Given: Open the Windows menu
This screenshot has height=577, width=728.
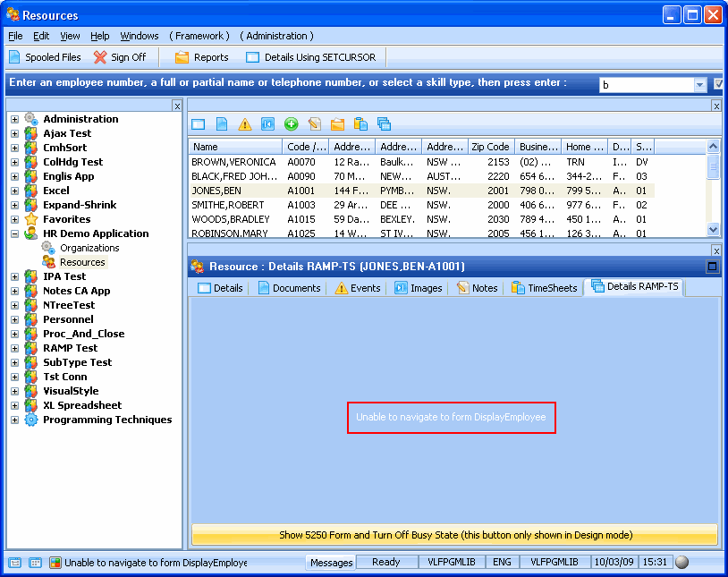Looking at the screenshot, I should pyautogui.click(x=139, y=36).
